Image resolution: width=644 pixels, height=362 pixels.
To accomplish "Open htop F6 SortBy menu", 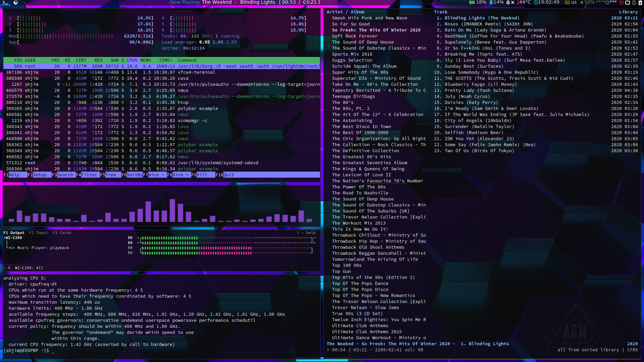I will point(132,175).
